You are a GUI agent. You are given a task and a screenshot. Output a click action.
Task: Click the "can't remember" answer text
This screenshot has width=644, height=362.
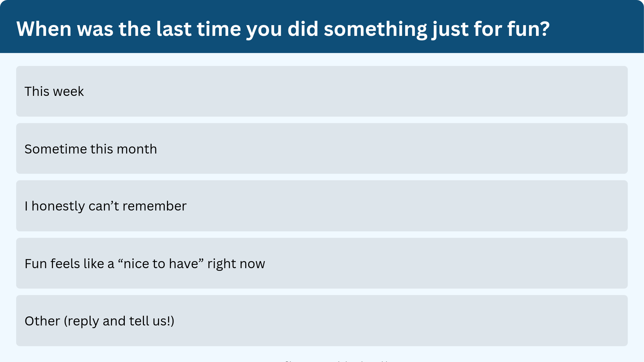(138, 206)
